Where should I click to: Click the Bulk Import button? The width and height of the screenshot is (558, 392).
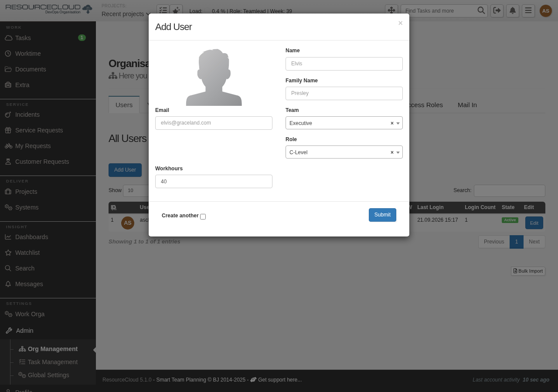(x=528, y=271)
